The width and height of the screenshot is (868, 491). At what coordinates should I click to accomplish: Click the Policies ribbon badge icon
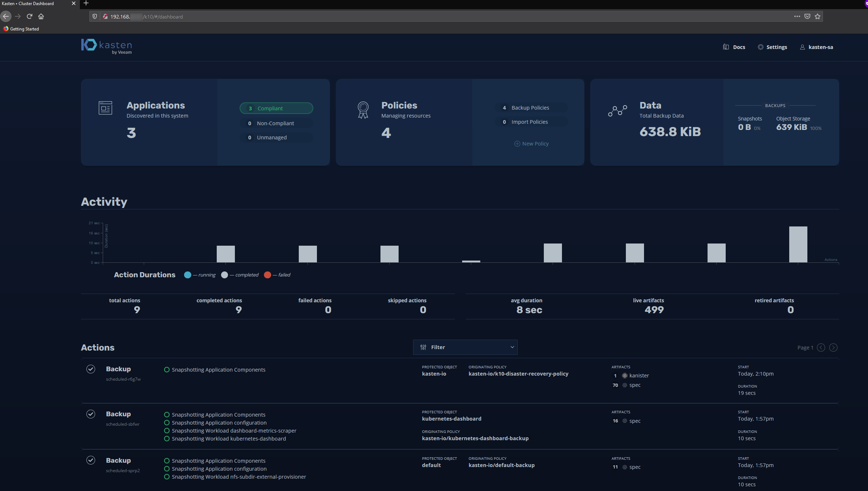tap(363, 110)
